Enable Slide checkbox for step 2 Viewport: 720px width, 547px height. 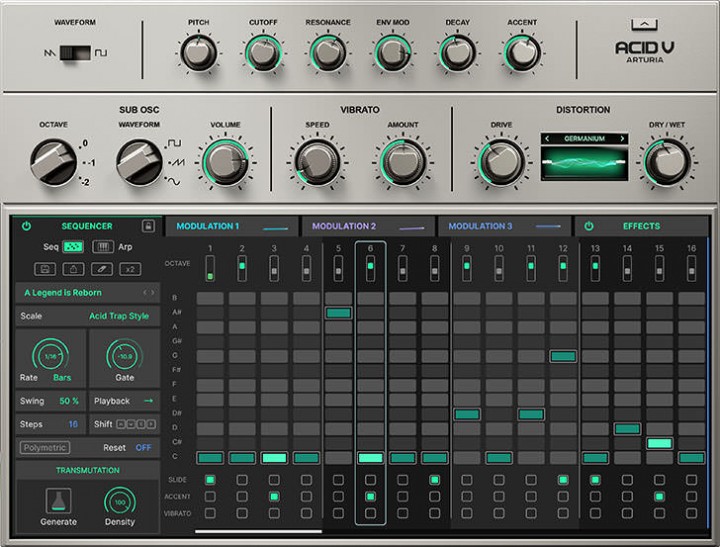[242, 480]
